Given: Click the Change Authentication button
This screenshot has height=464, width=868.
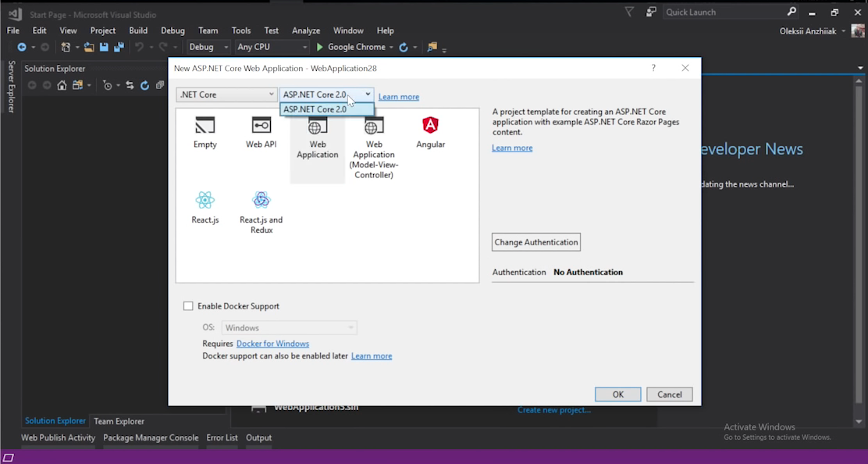Looking at the screenshot, I should click(535, 242).
